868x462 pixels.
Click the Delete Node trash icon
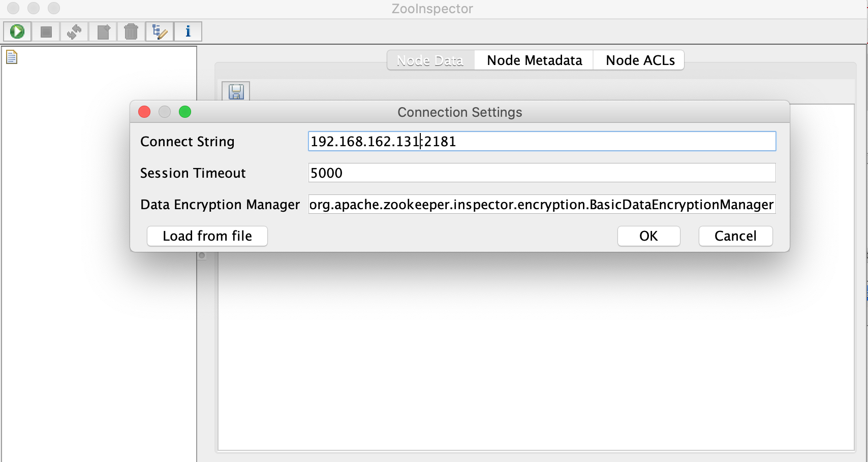(131, 31)
